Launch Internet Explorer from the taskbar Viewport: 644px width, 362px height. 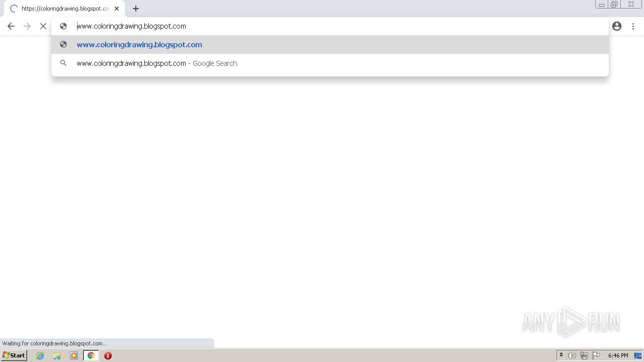point(40,355)
